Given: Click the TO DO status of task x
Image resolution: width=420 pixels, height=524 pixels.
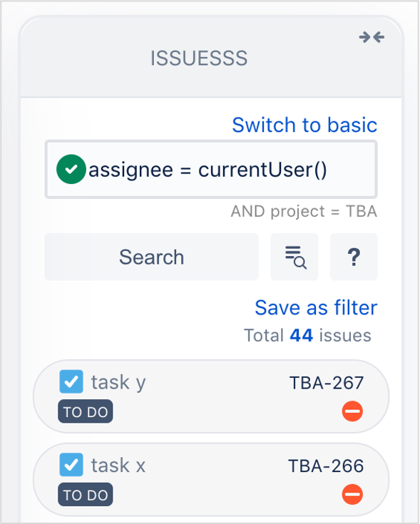Looking at the screenshot, I should click(x=86, y=495).
